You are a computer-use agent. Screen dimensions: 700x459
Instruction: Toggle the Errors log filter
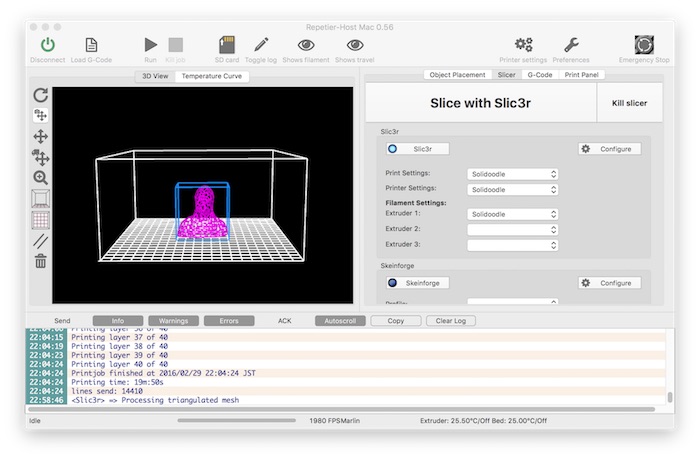[229, 321]
